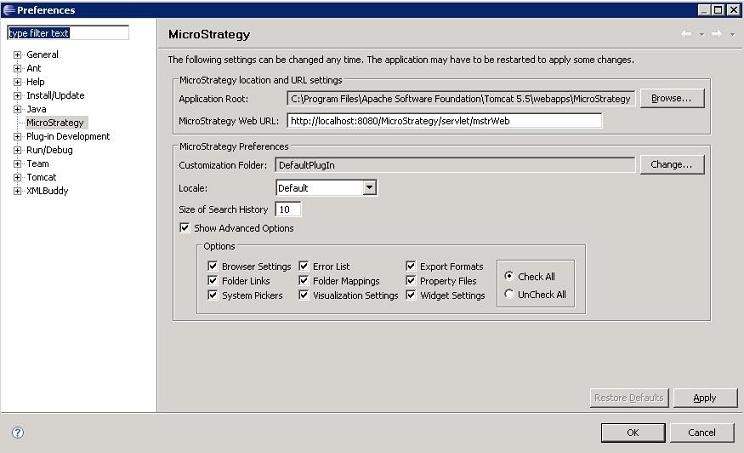Click the Apply button
The height and width of the screenshot is (453, 744).
pyautogui.click(x=705, y=397)
